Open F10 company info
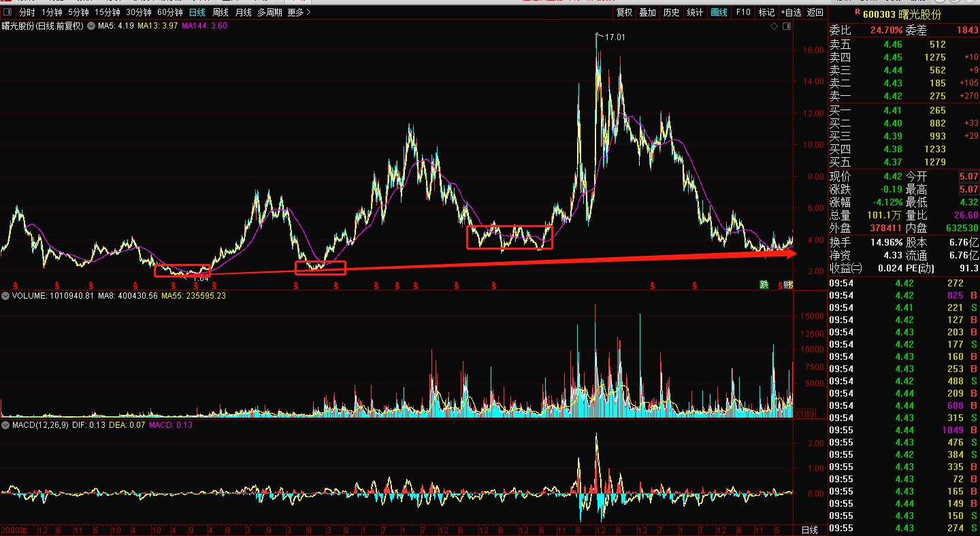Viewport: 980px width, 536px height. (x=743, y=12)
